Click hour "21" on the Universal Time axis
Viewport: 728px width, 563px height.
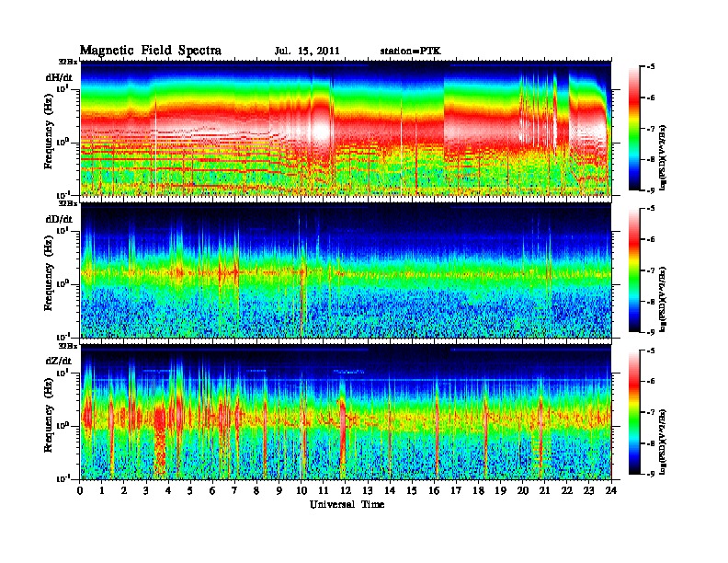pyautogui.click(x=544, y=490)
